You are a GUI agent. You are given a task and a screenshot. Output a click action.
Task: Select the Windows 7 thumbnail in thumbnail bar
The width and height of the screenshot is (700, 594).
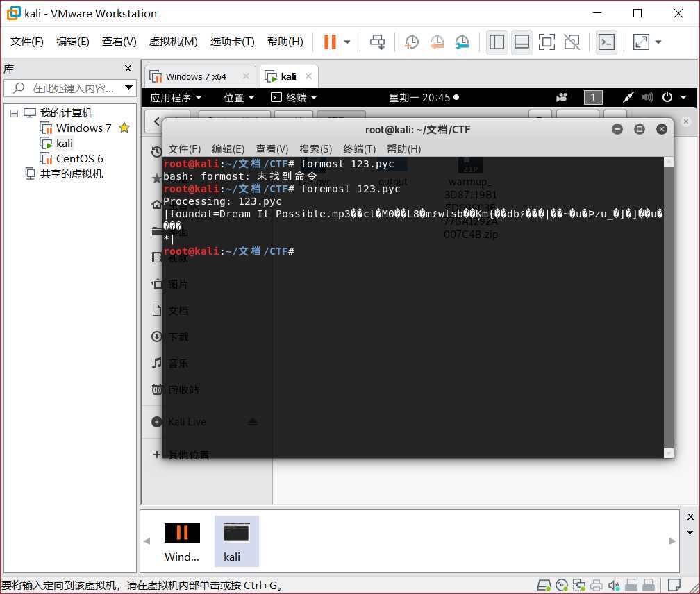[x=182, y=541]
